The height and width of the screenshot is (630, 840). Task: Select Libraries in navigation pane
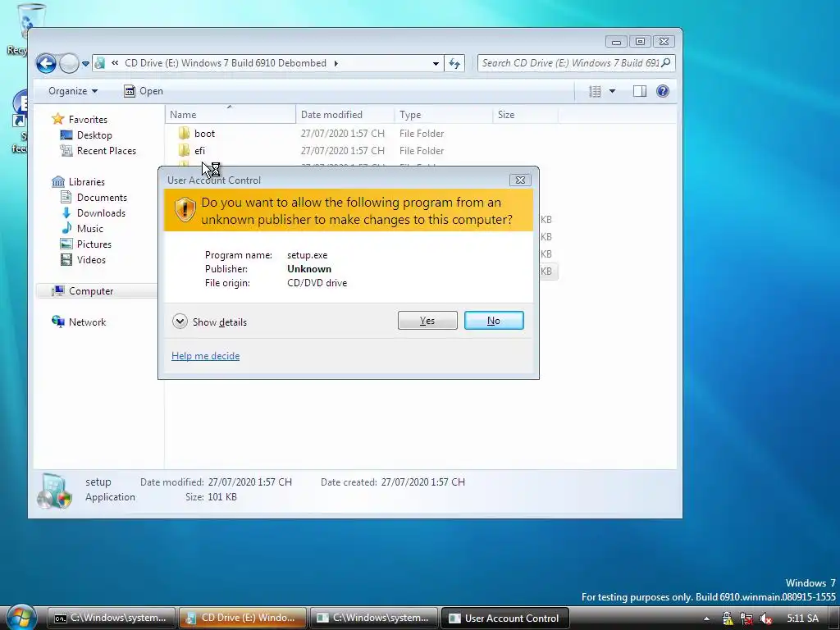click(87, 181)
